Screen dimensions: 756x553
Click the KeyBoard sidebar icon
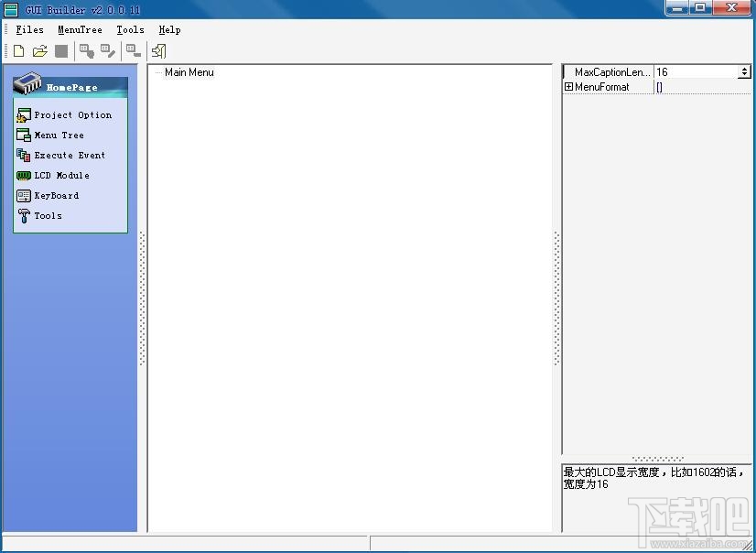click(x=23, y=195)
